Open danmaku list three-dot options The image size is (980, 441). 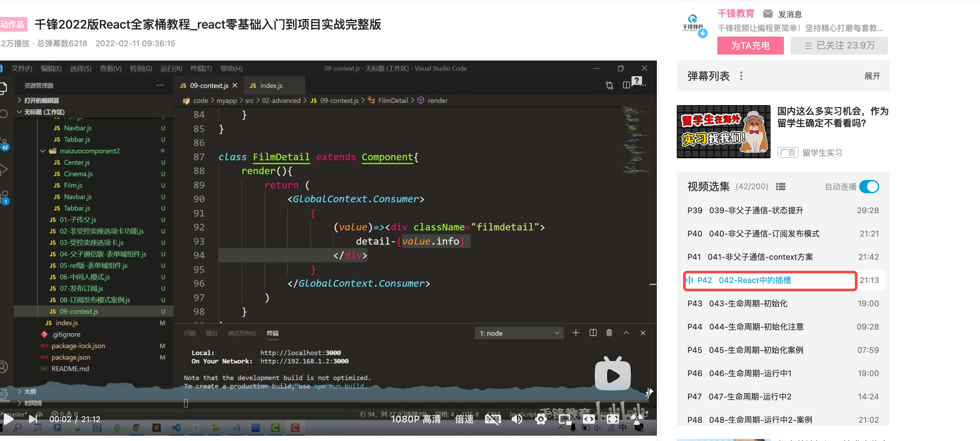(741, 76)
